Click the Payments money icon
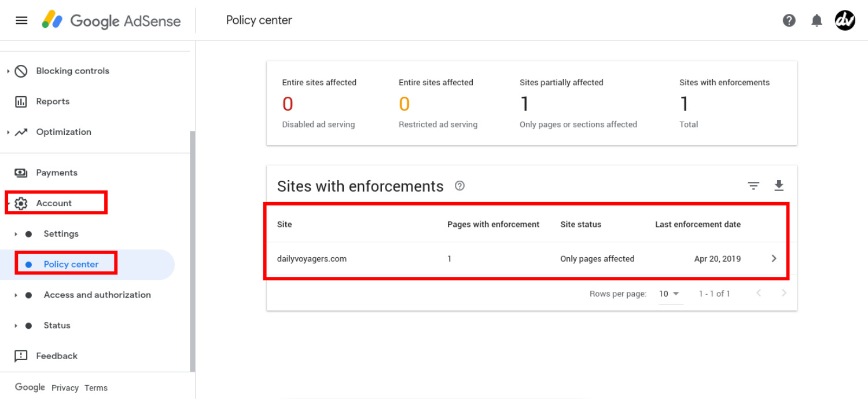 [21, 173]
